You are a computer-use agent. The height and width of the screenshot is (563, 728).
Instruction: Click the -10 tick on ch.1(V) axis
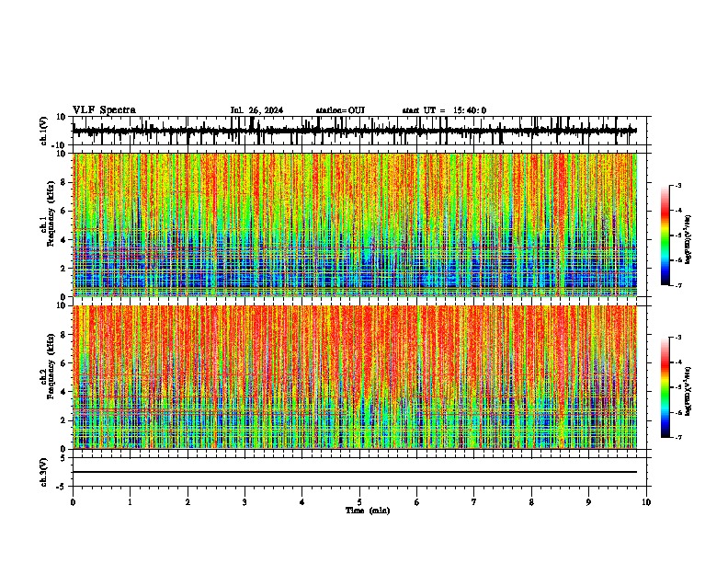60,145
